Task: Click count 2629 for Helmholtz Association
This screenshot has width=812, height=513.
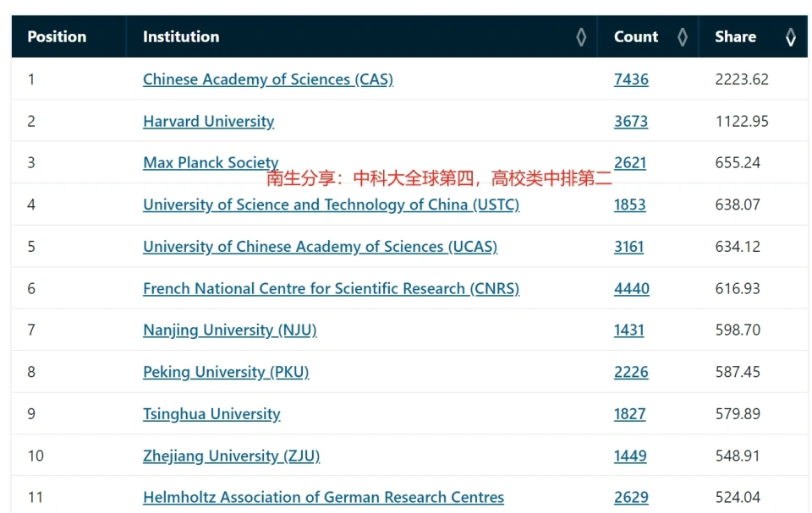Action: coord(631,497)
